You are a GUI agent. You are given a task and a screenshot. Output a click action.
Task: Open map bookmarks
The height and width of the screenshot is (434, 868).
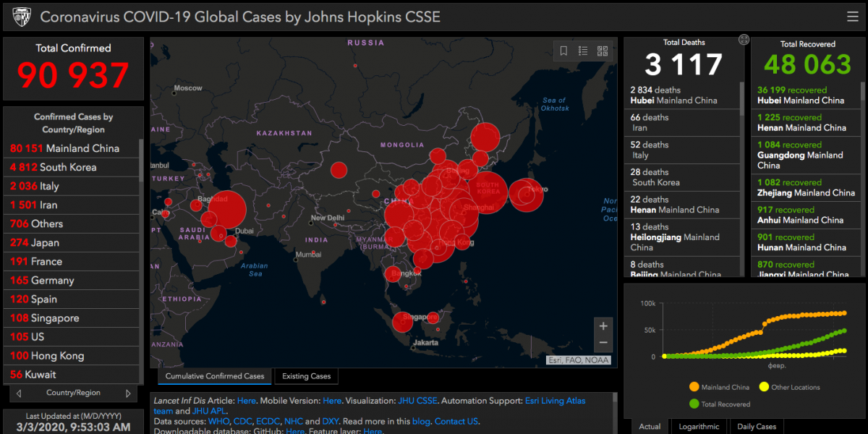pos(564,51)
